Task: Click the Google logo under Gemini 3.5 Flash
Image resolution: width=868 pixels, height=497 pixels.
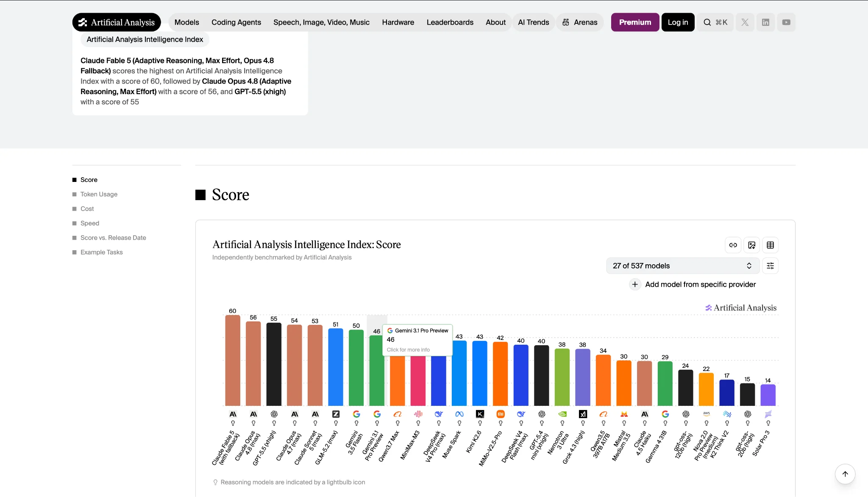Action: [x=356, y=414]
